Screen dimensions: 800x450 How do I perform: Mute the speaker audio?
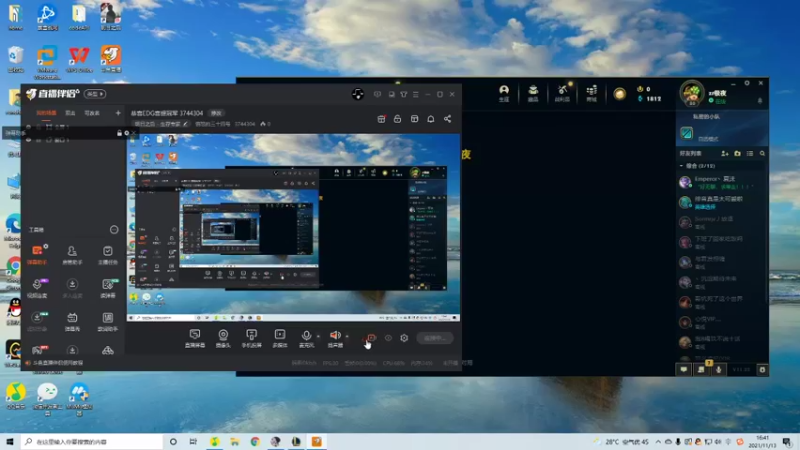tap(335, 334)
